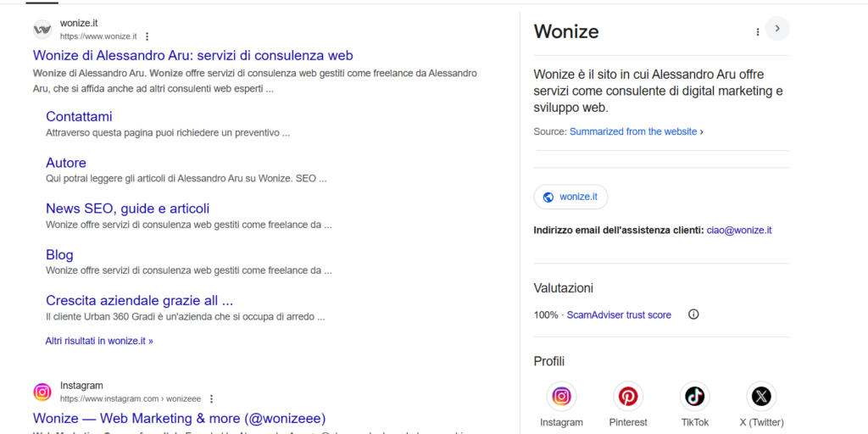Open 'Wonize — Web Marketing & more' Instagram result
Image resolution: width=868 pixels, height=434 pixels.
(x=180, y=418)
